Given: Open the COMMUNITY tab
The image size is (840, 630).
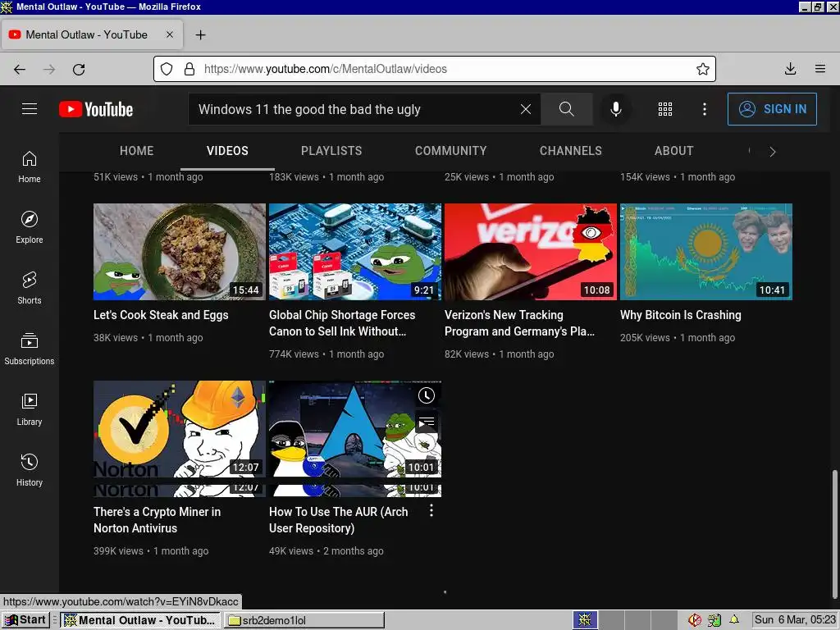Looking at the screenshot, I should (x=451, y=151).
